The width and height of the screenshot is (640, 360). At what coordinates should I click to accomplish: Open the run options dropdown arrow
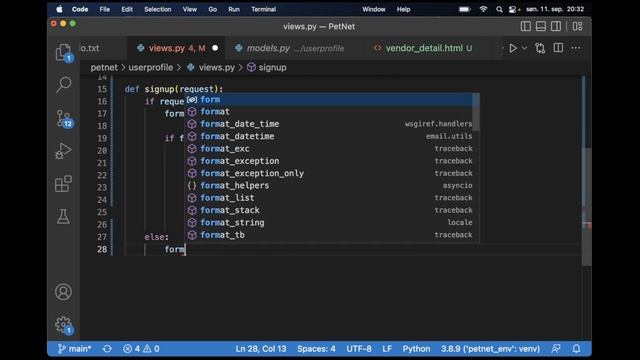524,48
